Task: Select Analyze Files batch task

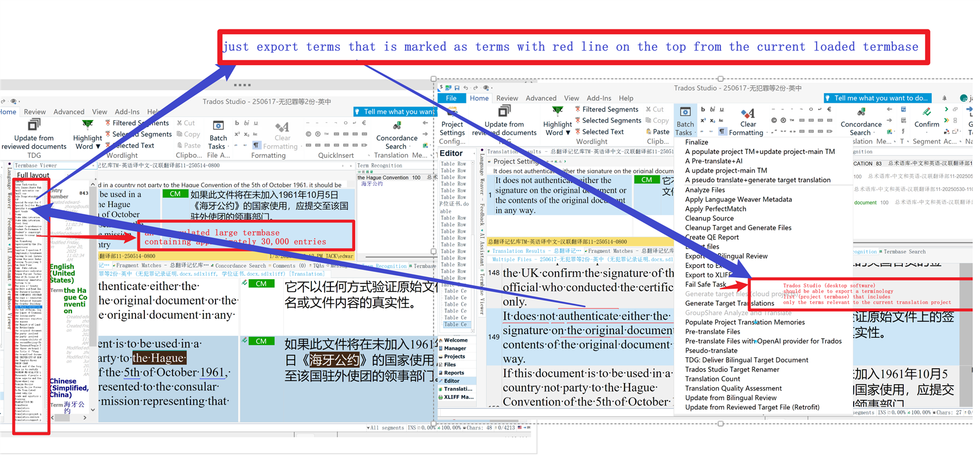Action: pyautogui.click(x=705, y=190)
